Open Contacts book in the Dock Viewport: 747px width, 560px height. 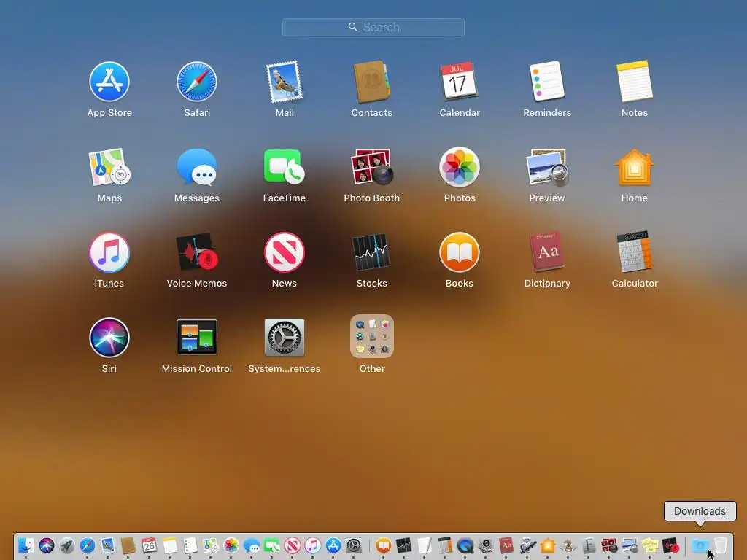pyautogui.click(x=128, y=545)
